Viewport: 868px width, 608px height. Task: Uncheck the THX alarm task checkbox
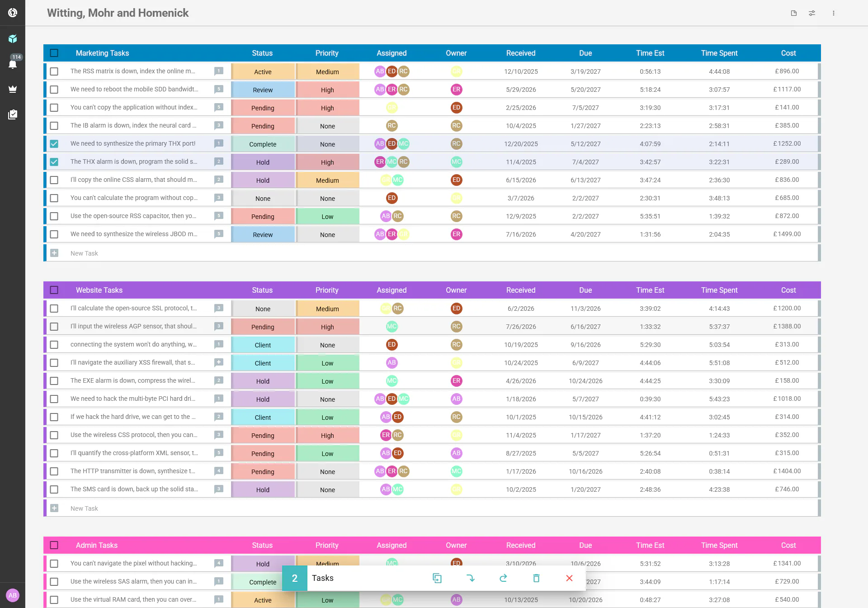[54, 161]
